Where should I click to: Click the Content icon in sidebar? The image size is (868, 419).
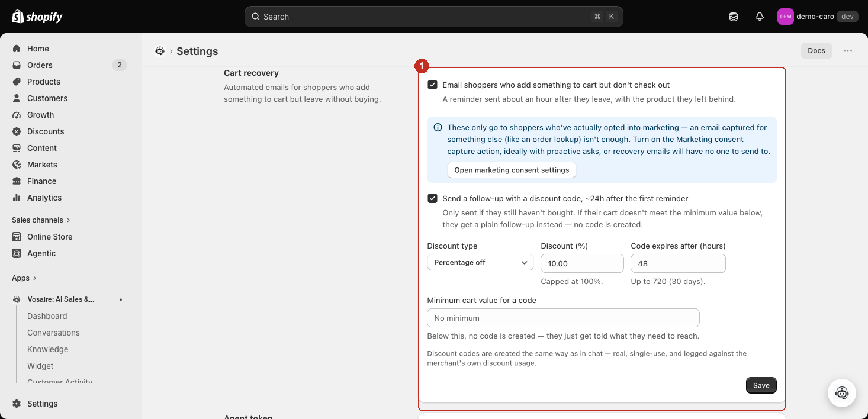pos(17,148)
